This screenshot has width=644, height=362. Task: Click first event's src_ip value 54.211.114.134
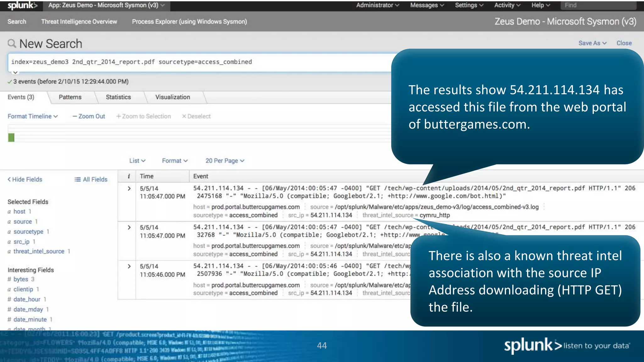tap(331, 215)
